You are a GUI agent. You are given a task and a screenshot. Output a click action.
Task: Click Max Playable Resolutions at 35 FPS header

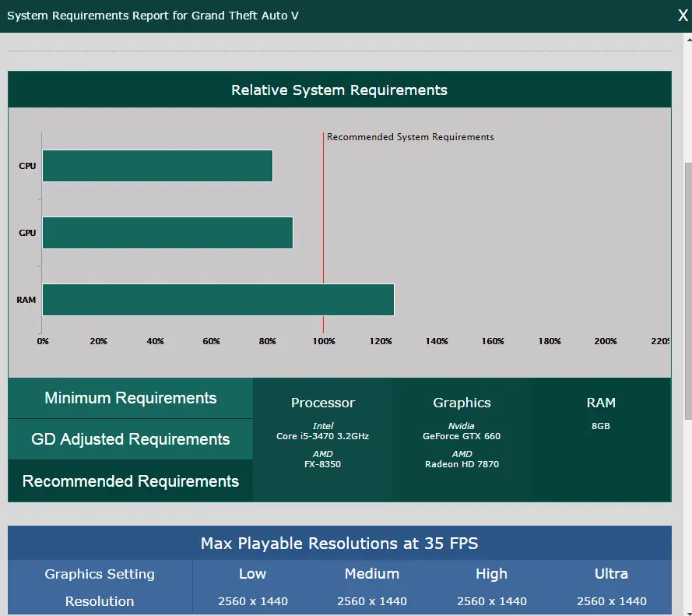coord(339,543)
